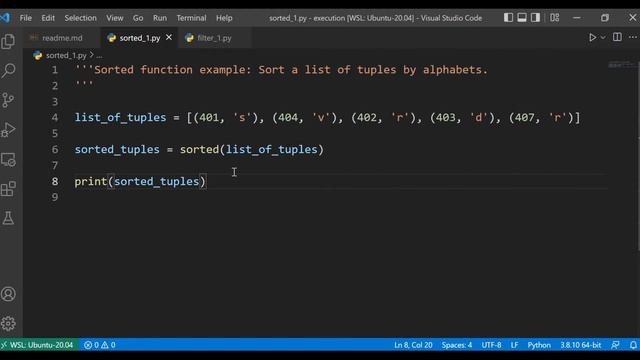Select language mode Python in status bar

tap(539, 345)
